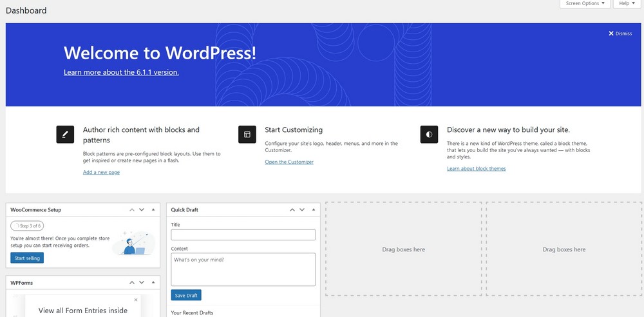644x317 pixels.
Task: Click the 'Your Recent Drafts' heading
Action: click(x=192, y=313)
